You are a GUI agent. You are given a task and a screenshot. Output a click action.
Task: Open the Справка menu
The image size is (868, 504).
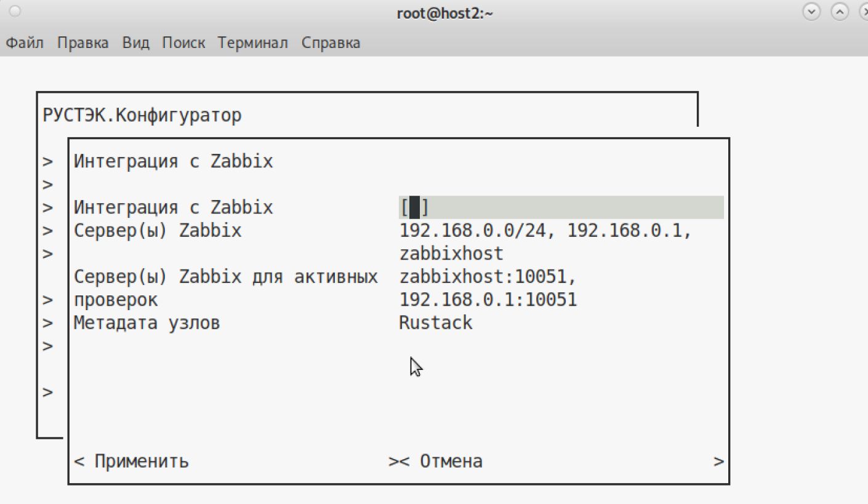coord(331,43)
